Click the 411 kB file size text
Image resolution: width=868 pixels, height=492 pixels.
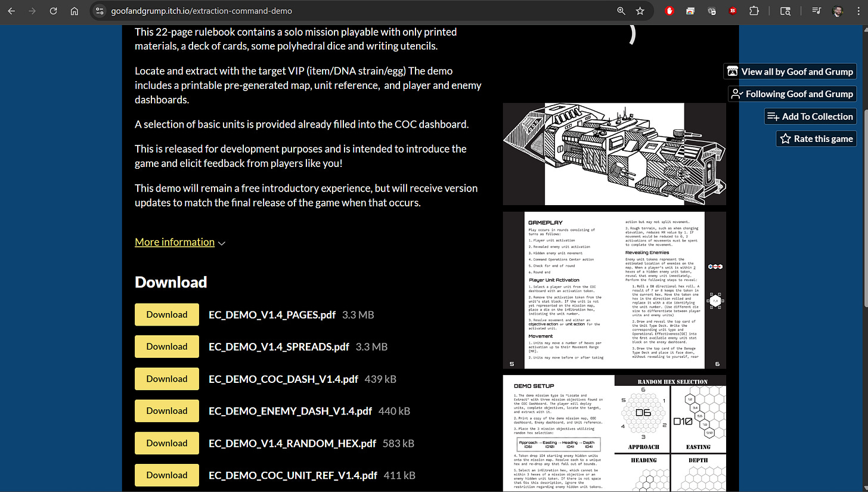pyautogui.click(x=400, y=476)
